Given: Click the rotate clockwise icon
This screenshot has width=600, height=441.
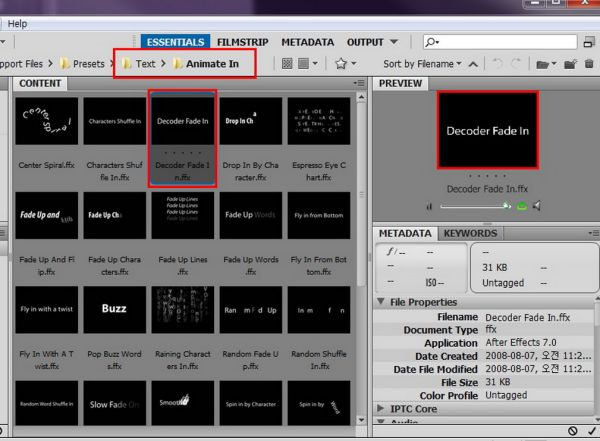Looking at the screenshot, I should 516,64.
